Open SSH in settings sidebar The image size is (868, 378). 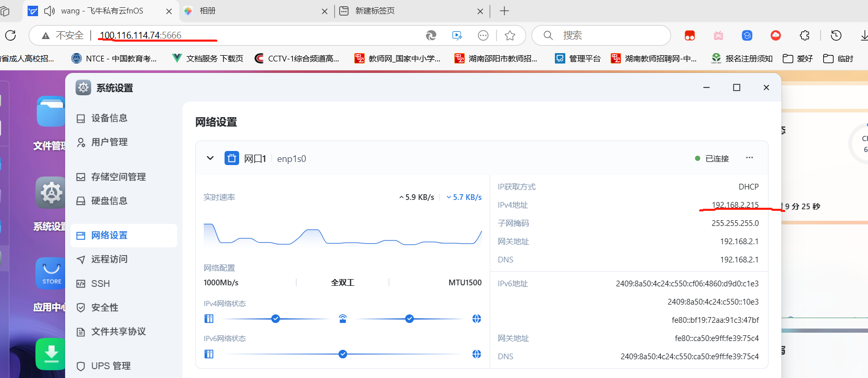click(123, 284)
